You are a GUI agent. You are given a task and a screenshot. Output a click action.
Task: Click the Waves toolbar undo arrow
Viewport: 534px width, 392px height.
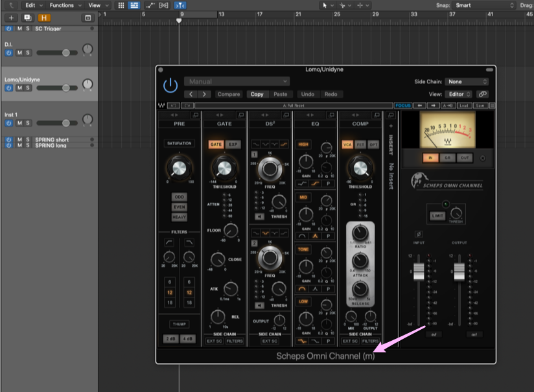click(x=173, y=106)
